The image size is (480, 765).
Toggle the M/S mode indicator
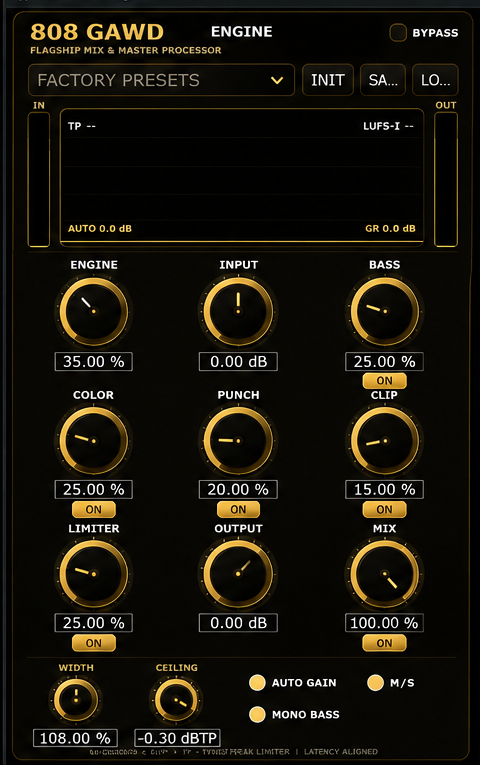point(375,683)
